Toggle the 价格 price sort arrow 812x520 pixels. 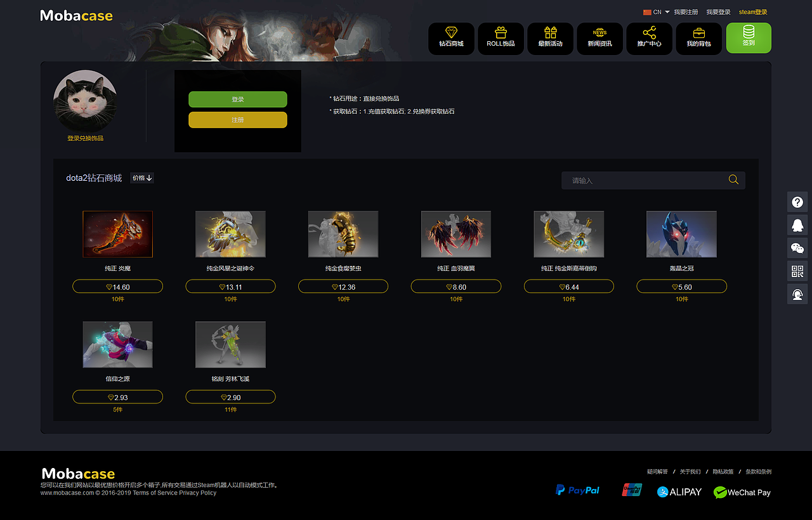[142, 178]
